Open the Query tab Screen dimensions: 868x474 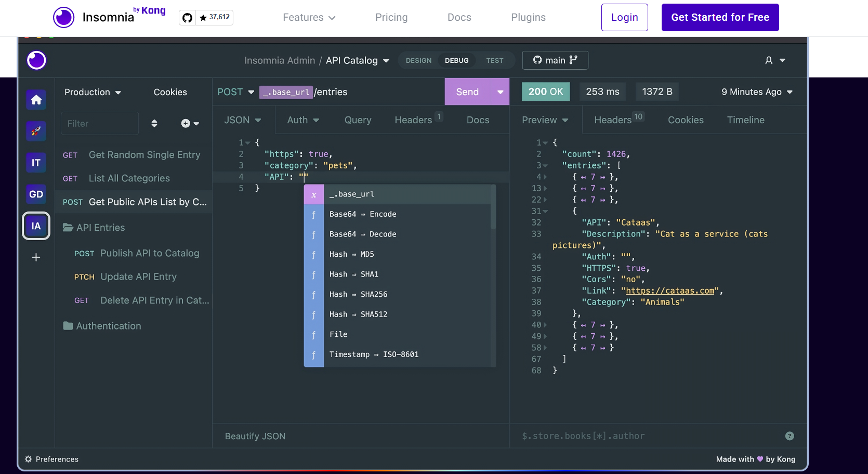(358, 120)
